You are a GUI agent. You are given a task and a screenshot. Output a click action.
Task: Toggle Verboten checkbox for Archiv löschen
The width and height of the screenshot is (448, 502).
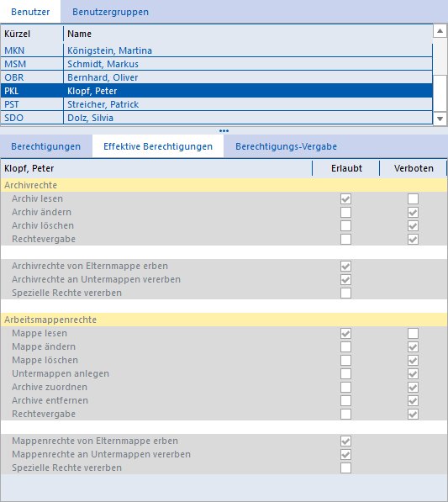[x=413, y=225]
